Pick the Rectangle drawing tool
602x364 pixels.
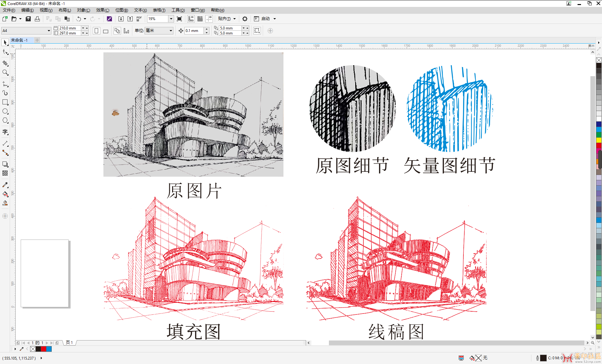tap(5, 102)
